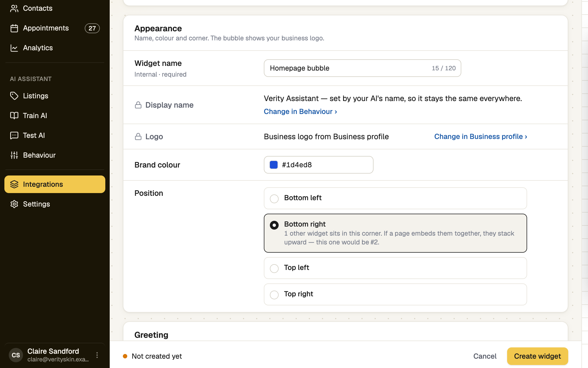Click the CS user avatar
Screen dimensions: 588x368
(16, 355)
